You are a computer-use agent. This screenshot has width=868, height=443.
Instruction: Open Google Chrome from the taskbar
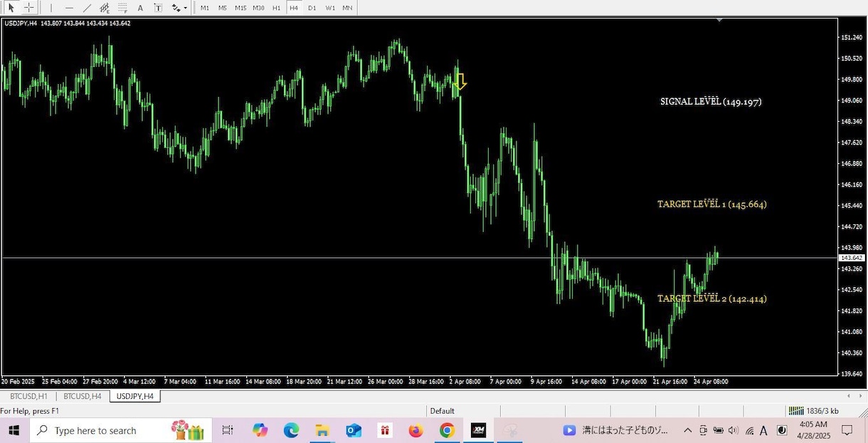pyautogui.click(x=447, y=430)
